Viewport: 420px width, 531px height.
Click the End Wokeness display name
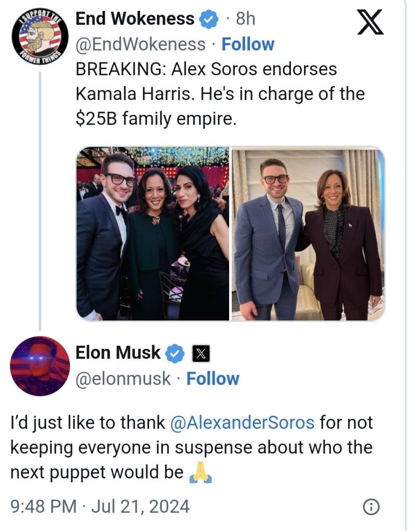point(135,19)
